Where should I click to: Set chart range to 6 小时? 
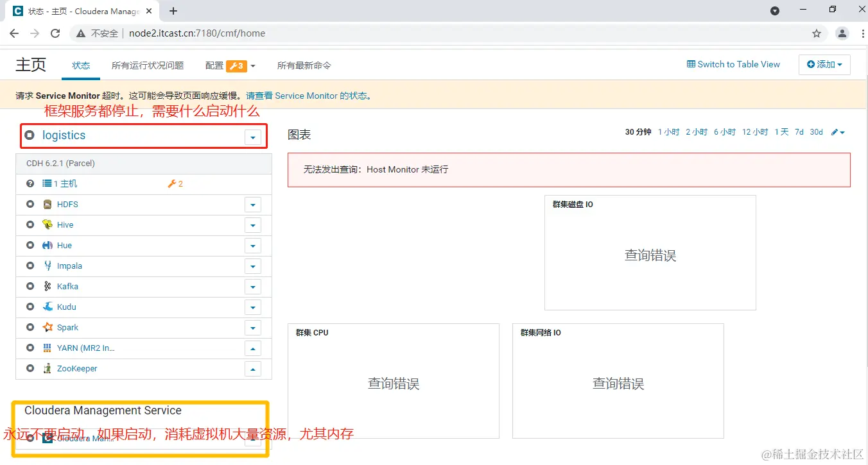coord(725,132)
